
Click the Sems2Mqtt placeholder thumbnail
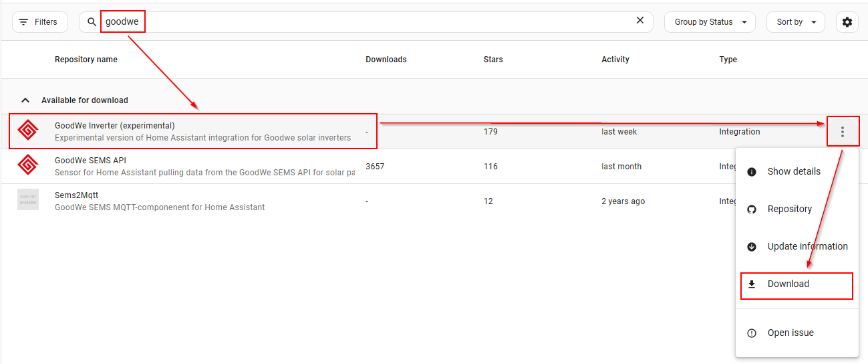pyautogui.click(x=28, y=200)
